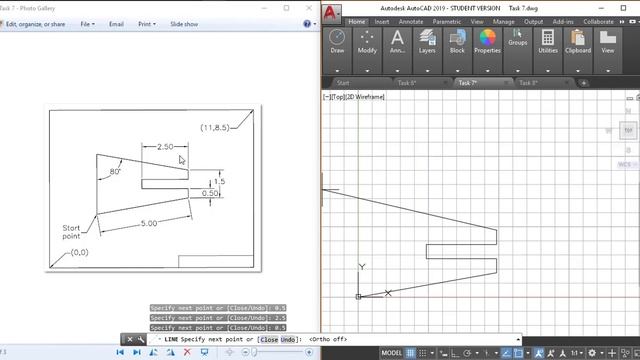The image size is (640, 360).
Task: Open the AutoCAD application menu (red A)
Action: pos(331,13)
